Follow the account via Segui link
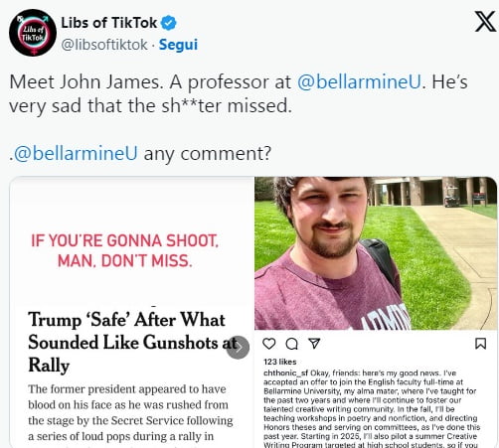Viewport: 499px width, 448px height. click(x=178, y=45)
